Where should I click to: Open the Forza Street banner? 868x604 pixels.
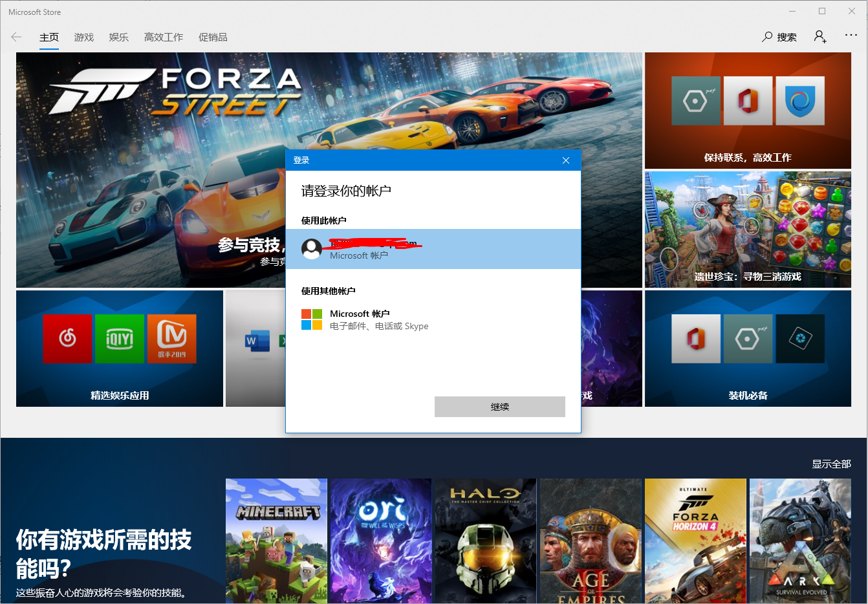pos(329,169)
